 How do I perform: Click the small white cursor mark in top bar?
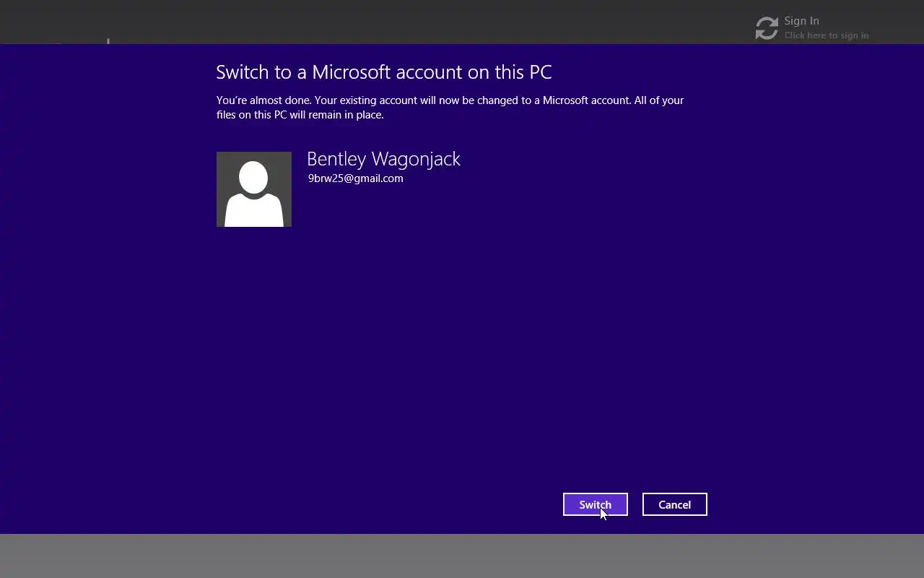coord(108,41)
